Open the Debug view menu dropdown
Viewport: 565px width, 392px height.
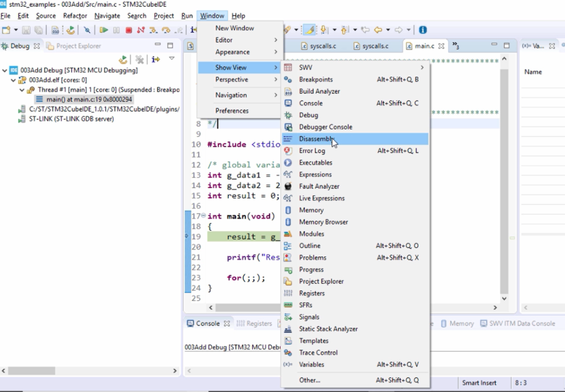(x=172, y=58)
